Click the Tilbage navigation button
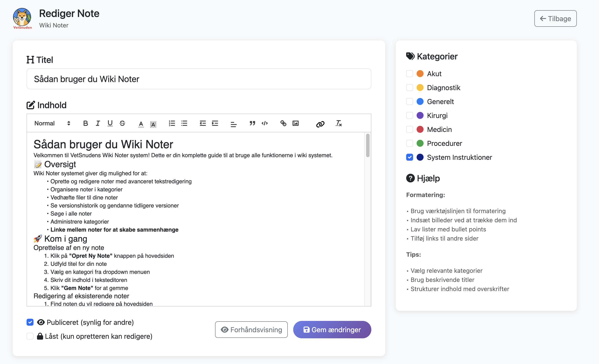Image resolution: width=599 pixels, height=364 pixels. click(x=555, y=19)
